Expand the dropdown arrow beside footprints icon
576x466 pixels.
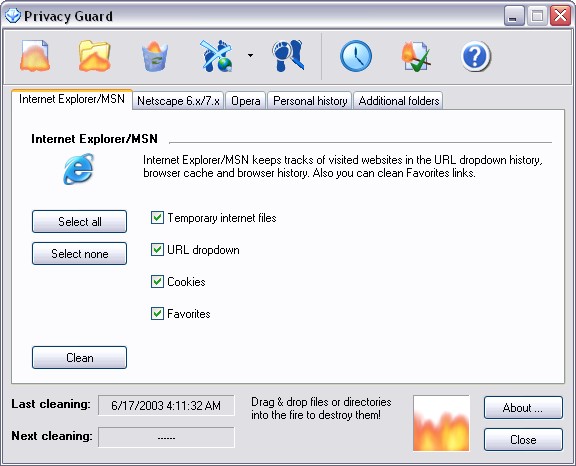251,55
